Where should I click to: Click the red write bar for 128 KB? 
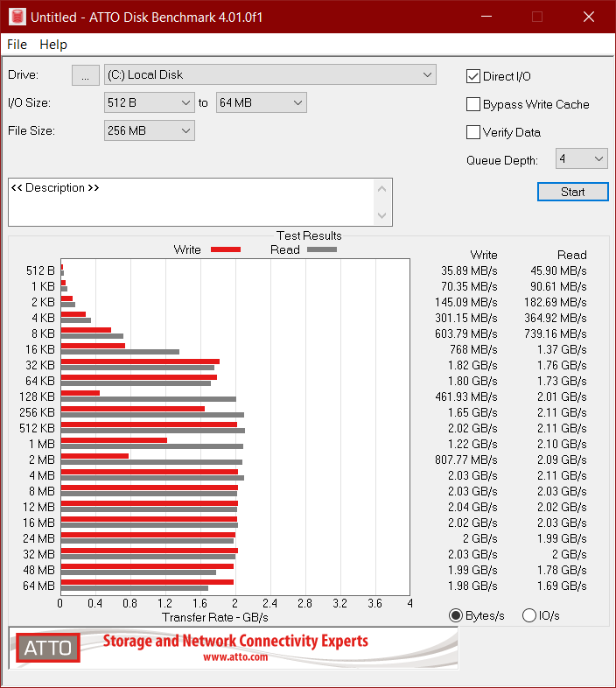click(80, 393)
